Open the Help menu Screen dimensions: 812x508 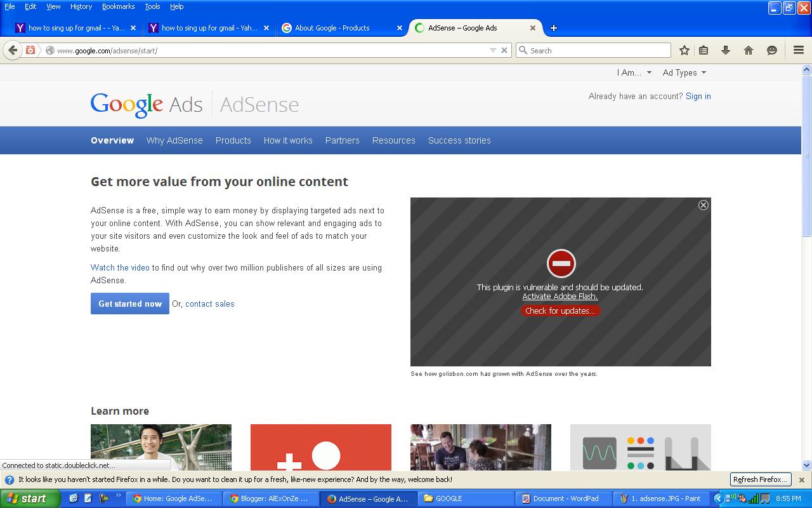[x=177, y=6]
